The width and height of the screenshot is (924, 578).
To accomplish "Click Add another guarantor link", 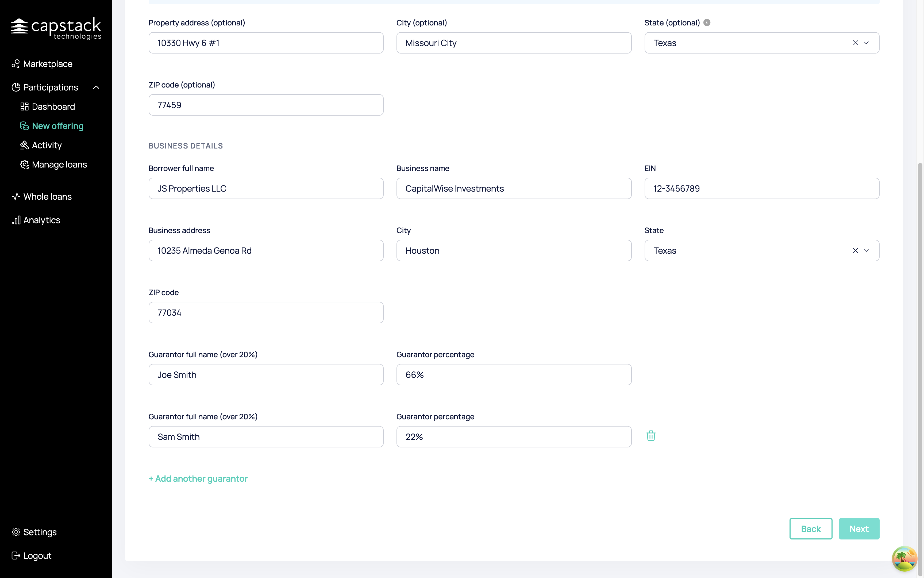I will [x=198, y=479].
